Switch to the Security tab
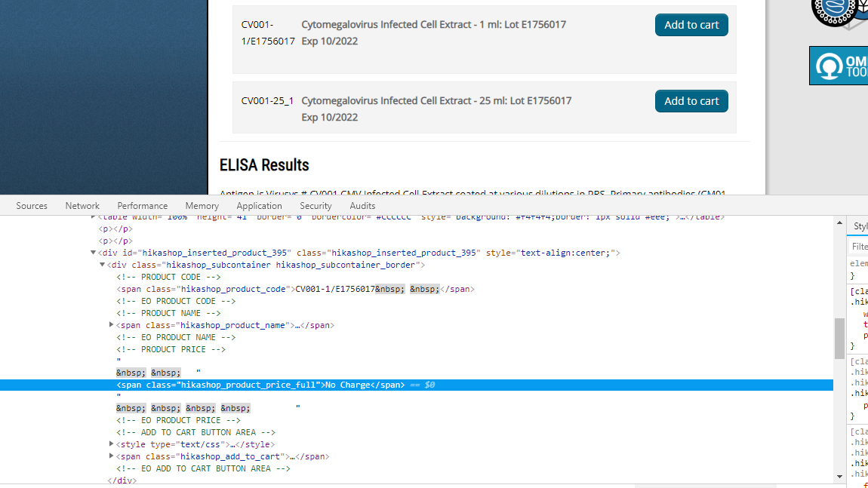Viewport: 868px width, 488px height. pos(315,206)
